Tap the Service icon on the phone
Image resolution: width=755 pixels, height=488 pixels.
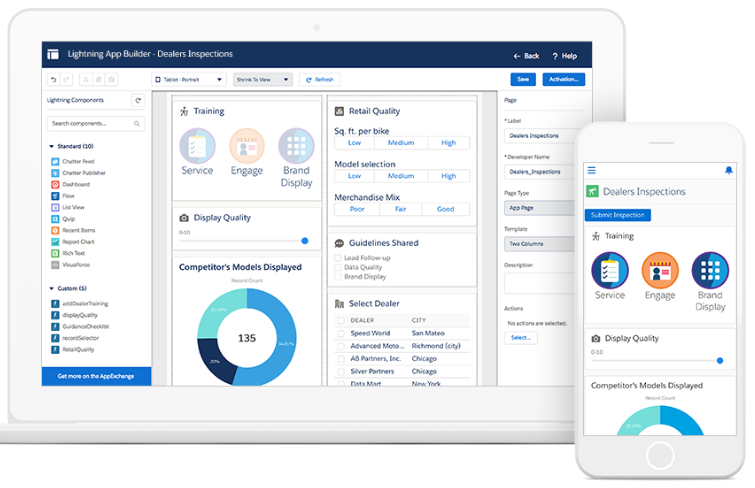point(610,270)
